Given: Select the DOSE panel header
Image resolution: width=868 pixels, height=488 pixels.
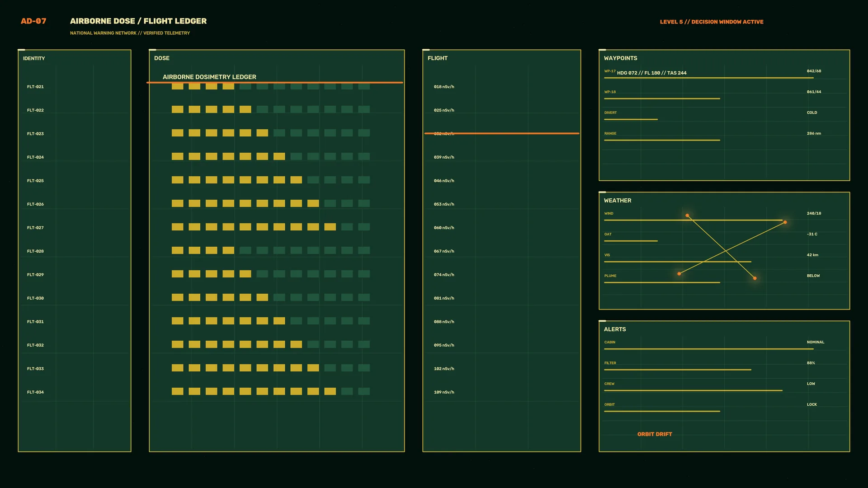Looking at the screenshot, I should [162, 58].
